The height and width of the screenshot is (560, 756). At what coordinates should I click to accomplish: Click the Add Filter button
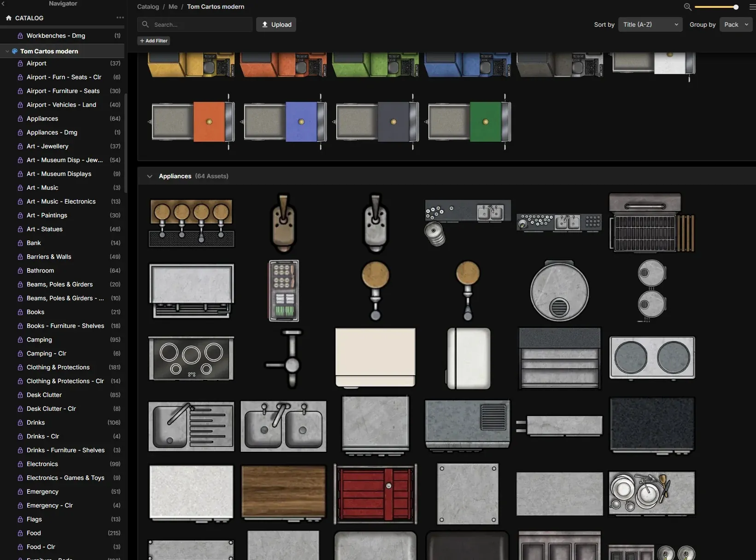154,41
